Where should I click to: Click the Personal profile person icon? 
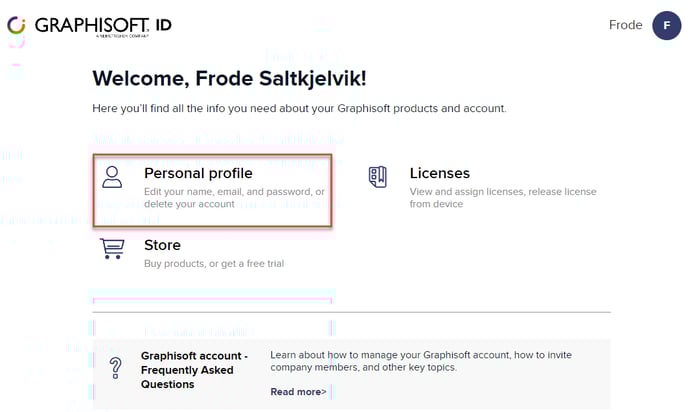(x=112, y=177)
